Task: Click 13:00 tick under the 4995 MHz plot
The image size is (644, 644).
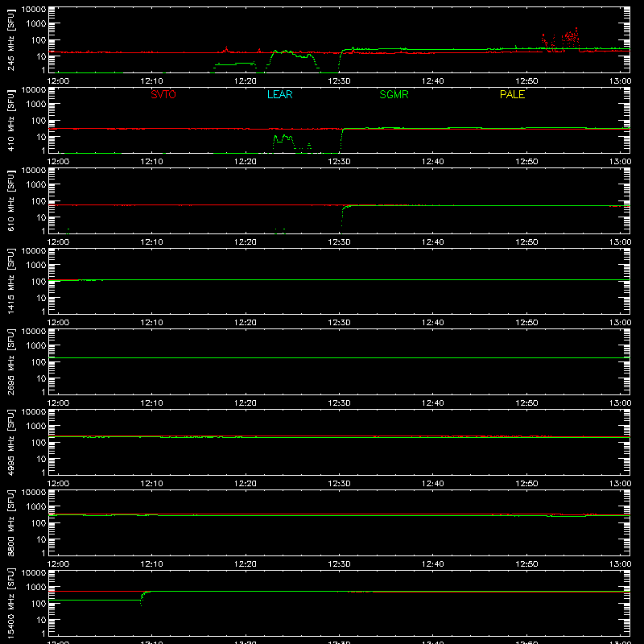Action: 620,484
